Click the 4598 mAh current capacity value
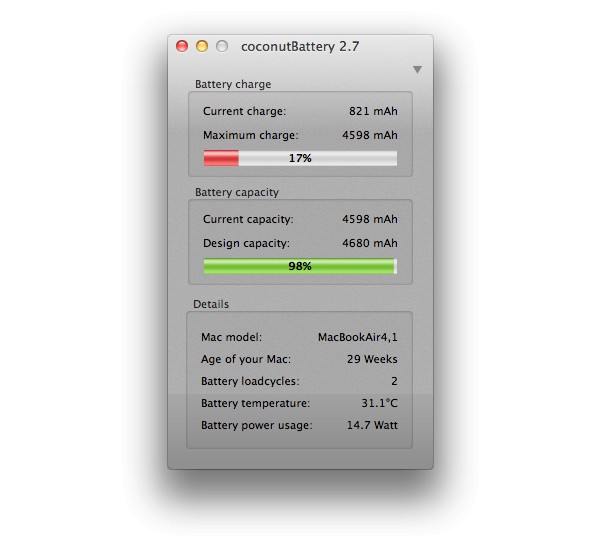This screenshot has height=548, width=600. pyautogui.click(x=370, y=219)
